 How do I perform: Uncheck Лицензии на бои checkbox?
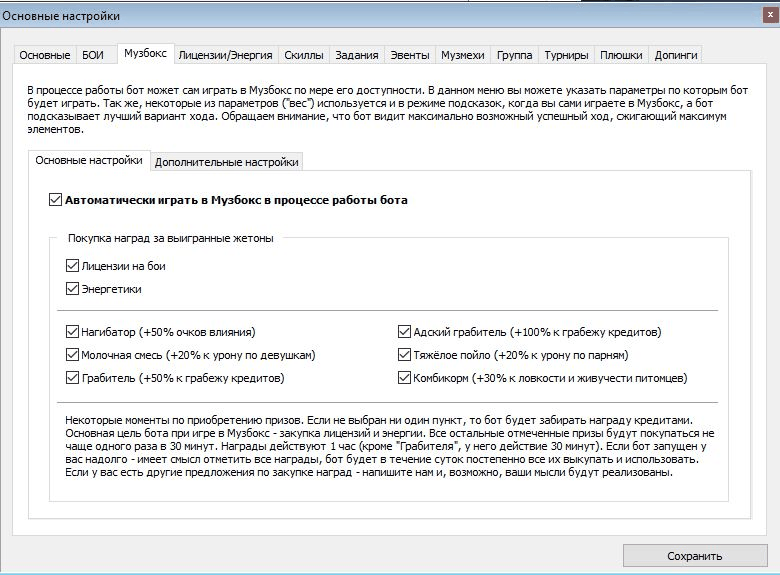coord(72,266)
